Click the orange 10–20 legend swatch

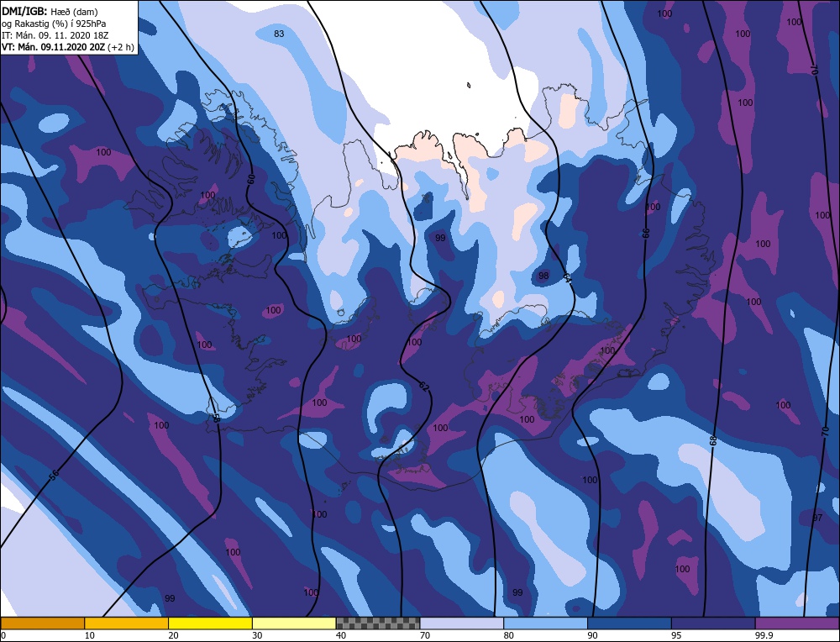(127, 623)
